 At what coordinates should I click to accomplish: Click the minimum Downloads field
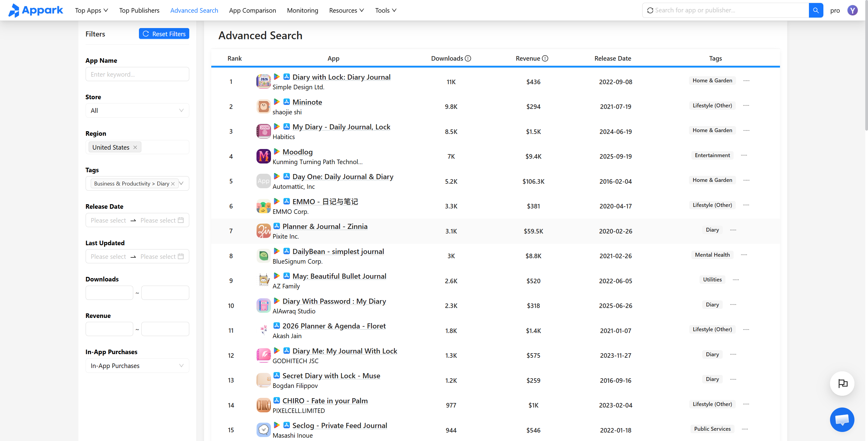point(109,293)
